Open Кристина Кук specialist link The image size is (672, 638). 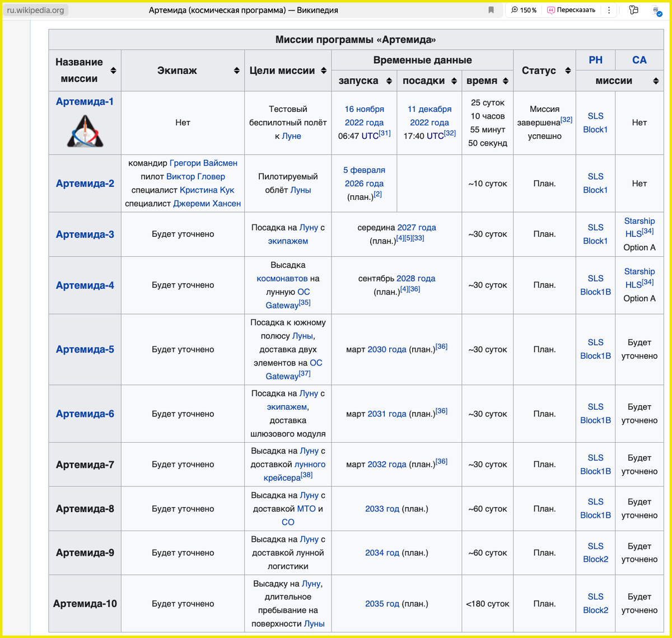tap(207, 190)
